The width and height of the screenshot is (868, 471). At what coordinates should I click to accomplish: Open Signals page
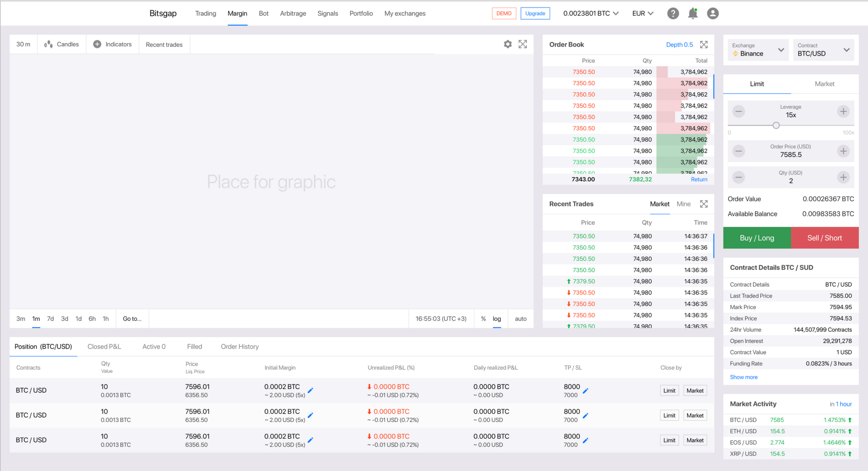click(328, 13)
